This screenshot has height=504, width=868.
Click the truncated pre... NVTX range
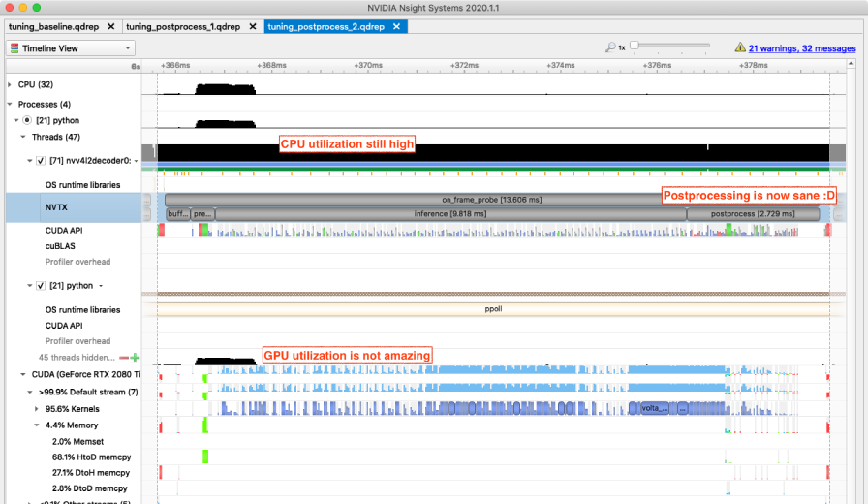[x=202, y=214]
